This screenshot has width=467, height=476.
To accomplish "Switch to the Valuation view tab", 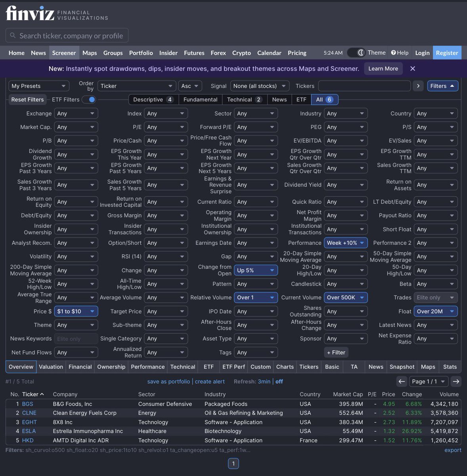I will (x=51, y=367).
